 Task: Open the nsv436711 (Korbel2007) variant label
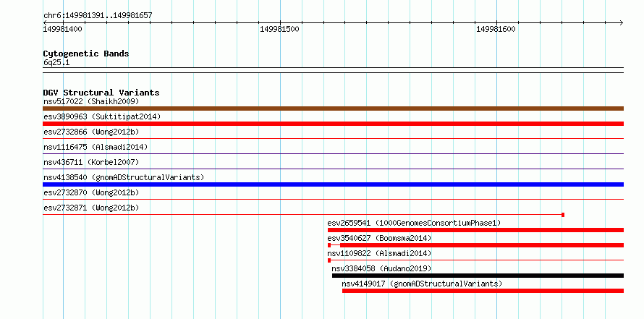tap(91, 162)
